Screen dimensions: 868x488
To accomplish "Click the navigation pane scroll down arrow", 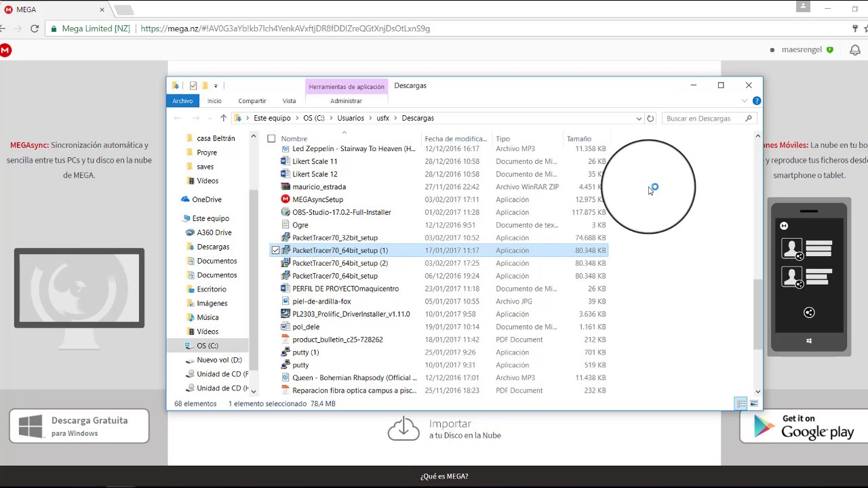I will [x=254, y=391].
